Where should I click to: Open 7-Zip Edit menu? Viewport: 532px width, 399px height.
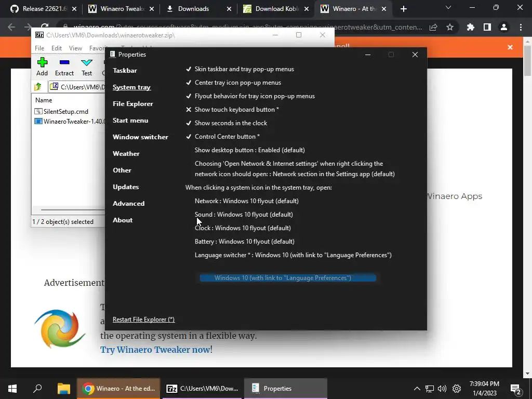coord(56,48)
